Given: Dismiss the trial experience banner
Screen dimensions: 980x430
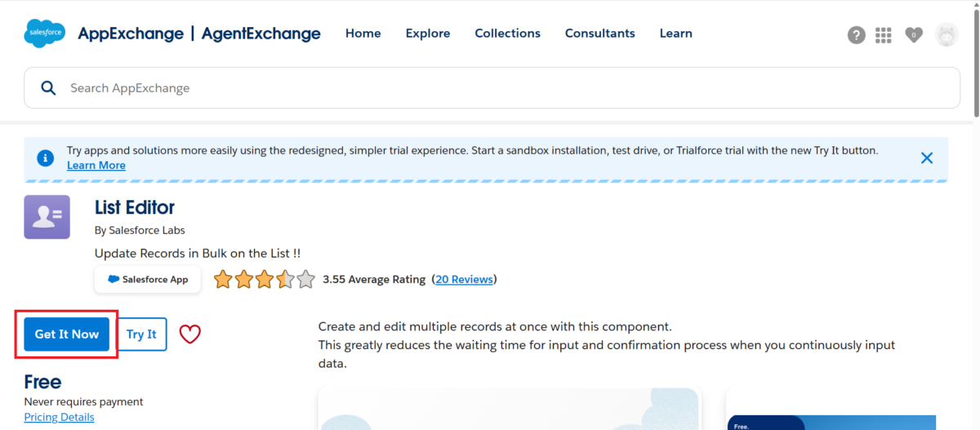Looking at the screenshot, I should [927, 158].
